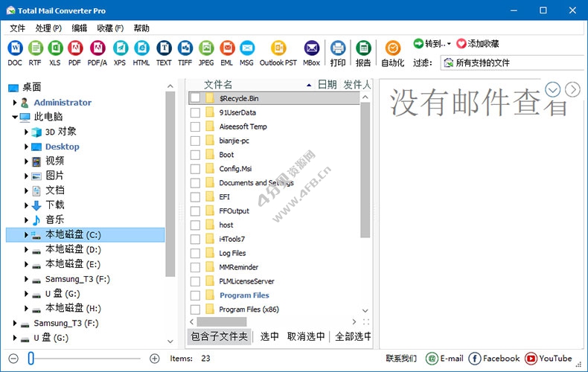Click the circled down arrow in the preview pane
The image size is (588, 372).
553,89
